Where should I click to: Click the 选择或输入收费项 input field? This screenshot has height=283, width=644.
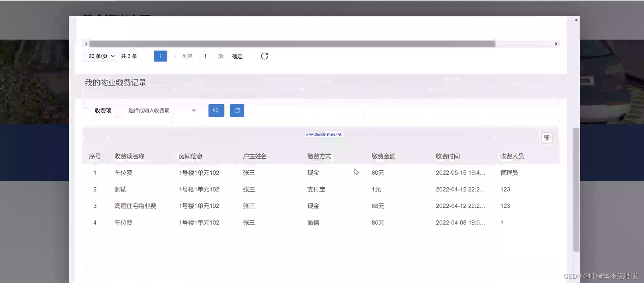click(162, 111)
